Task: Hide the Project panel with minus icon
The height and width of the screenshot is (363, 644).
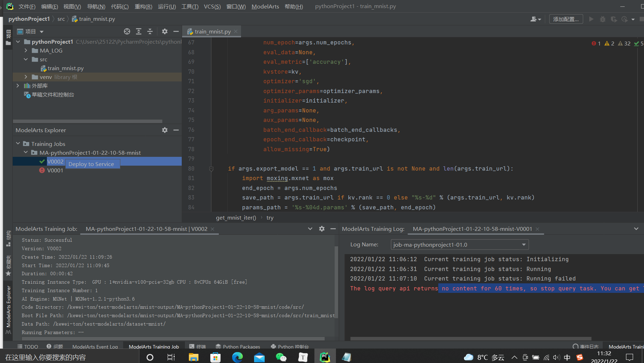Action: (176, 31)
